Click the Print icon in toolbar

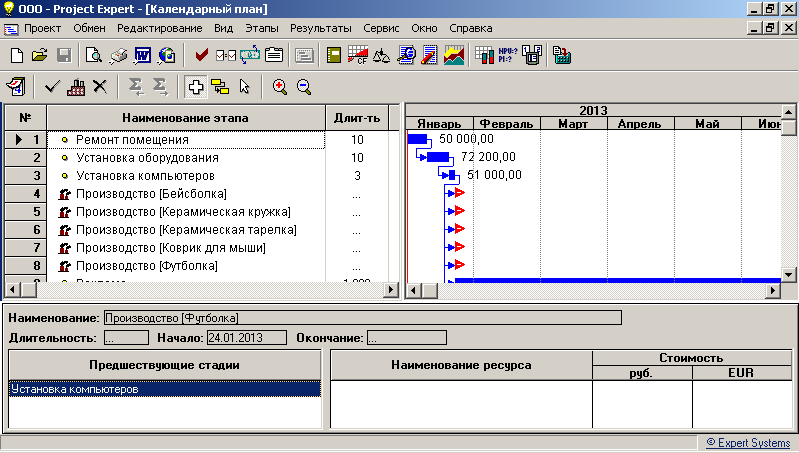click(118, 55)
